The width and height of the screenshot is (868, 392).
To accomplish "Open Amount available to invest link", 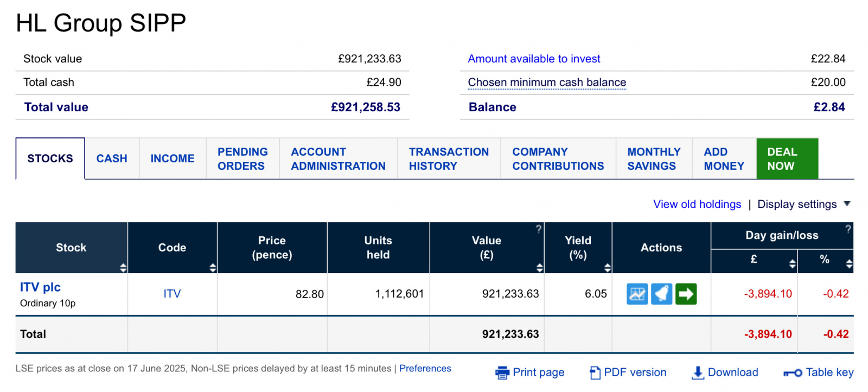I will [534, 59].
